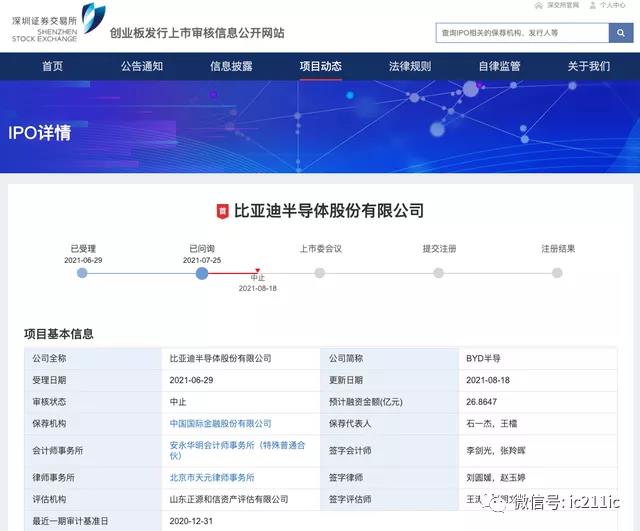Screen dimensions: 640x531
Task: Focus the IPO search input field
Action: [x=522, y=33]
